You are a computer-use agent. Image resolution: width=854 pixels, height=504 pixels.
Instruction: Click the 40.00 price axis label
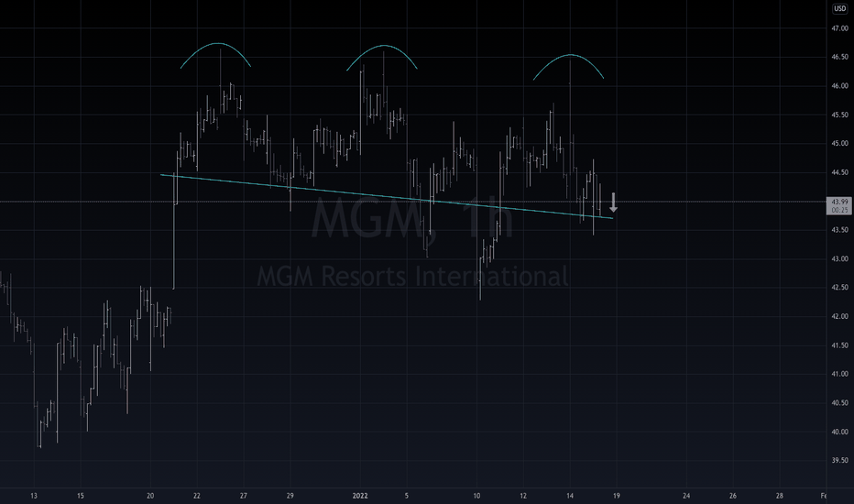(x=839, y=432)
